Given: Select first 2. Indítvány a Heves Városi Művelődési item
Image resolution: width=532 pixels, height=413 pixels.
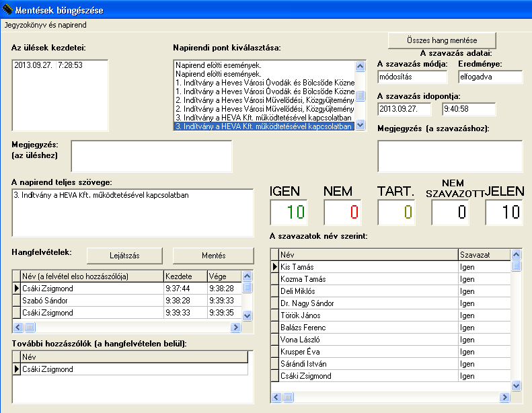Looking at the screenshot, I should [265, 100].
